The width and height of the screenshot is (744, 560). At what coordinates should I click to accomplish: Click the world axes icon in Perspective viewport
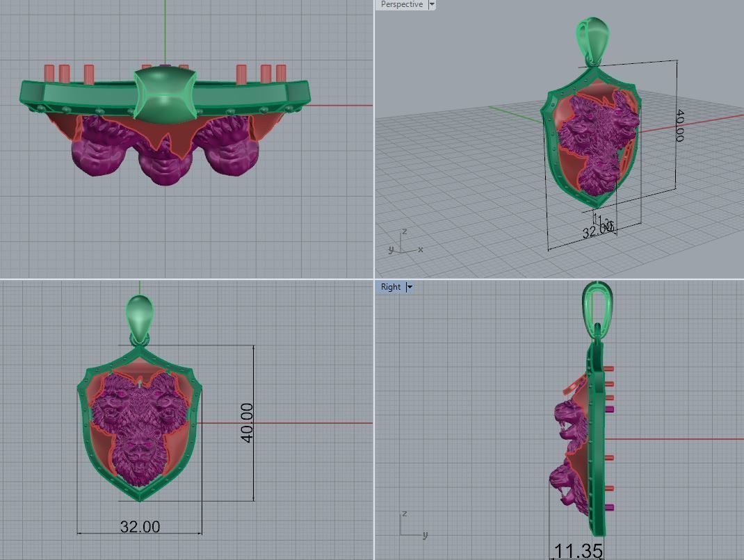[405, 242]
